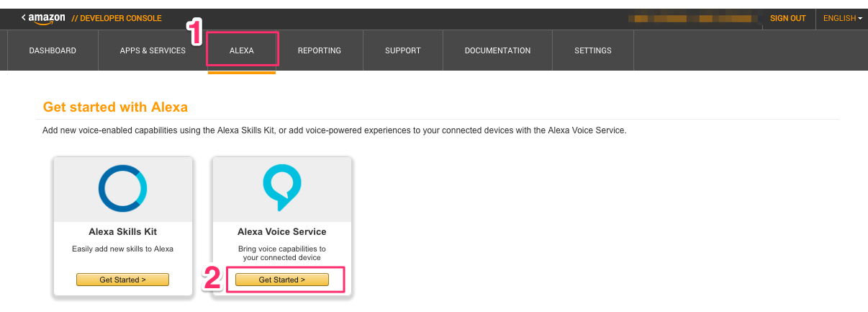
Task: Click the back chevron beside Amazon logo
Action: point(24,17)
